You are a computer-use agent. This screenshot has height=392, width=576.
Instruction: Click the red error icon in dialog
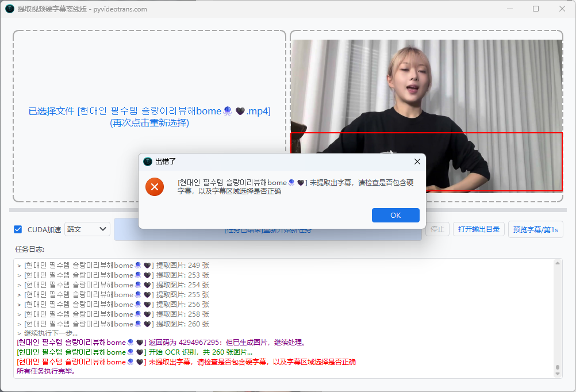(154, 187)
